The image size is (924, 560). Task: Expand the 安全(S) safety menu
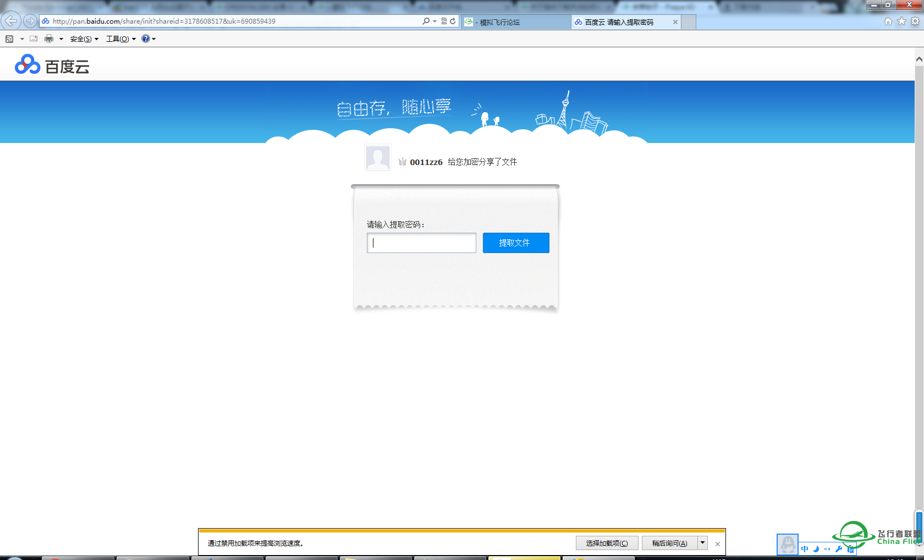point(84,39)
